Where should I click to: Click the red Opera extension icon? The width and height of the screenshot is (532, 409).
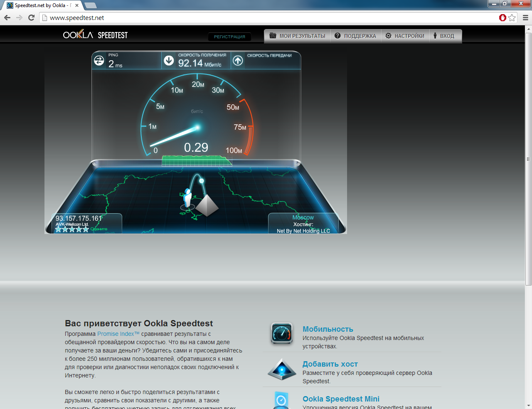502,17
